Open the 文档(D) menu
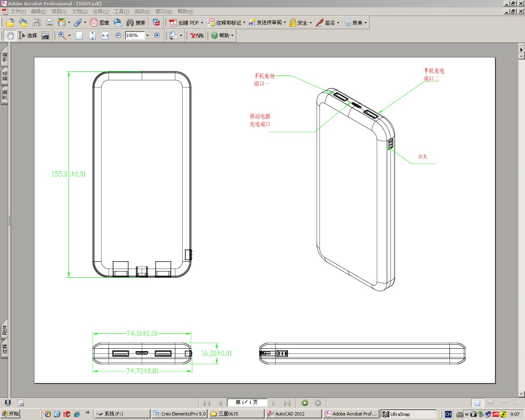The width and height of the screenshot is (525, 420). pos(80,11)
